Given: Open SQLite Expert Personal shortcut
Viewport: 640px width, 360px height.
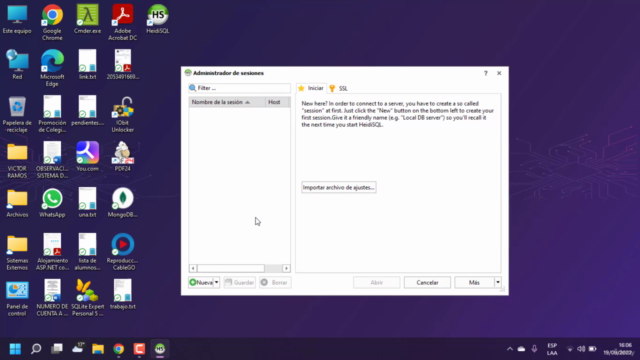Looking at the screenshot, I should click(x=87, y=298).
